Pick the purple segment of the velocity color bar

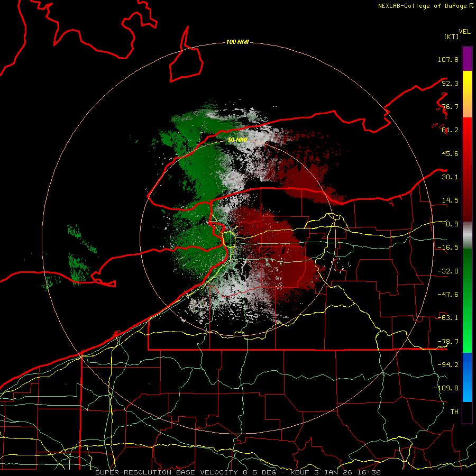point(467,59)
